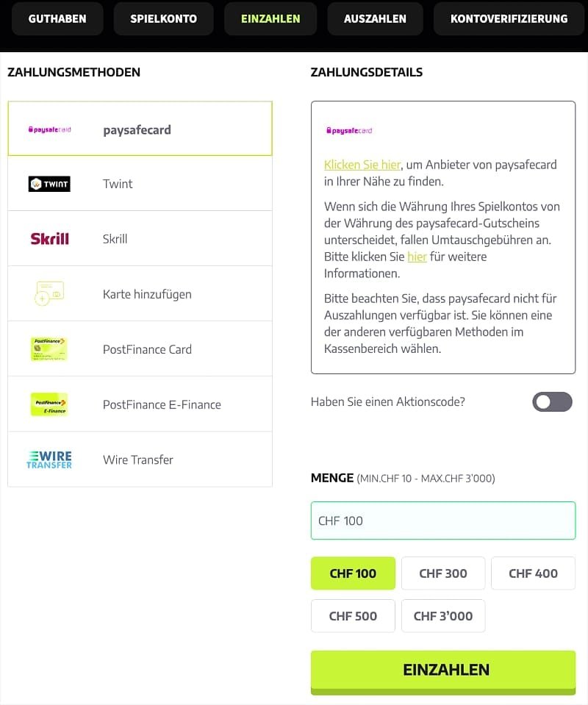Screen dimensions: 588x705
Task: Enable the Aktionscode toggle switch
Action: coord(552,402)
